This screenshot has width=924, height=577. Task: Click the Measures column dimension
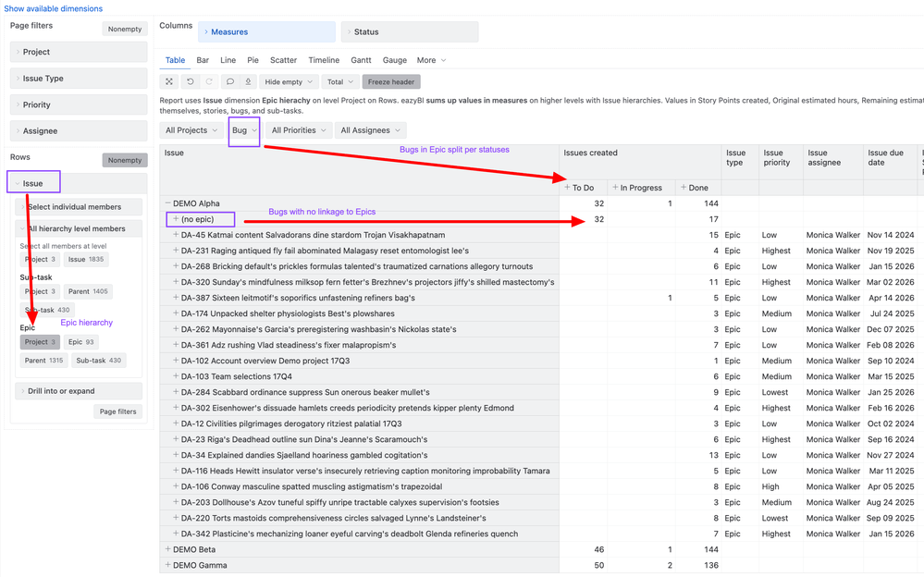coord(266,31)
